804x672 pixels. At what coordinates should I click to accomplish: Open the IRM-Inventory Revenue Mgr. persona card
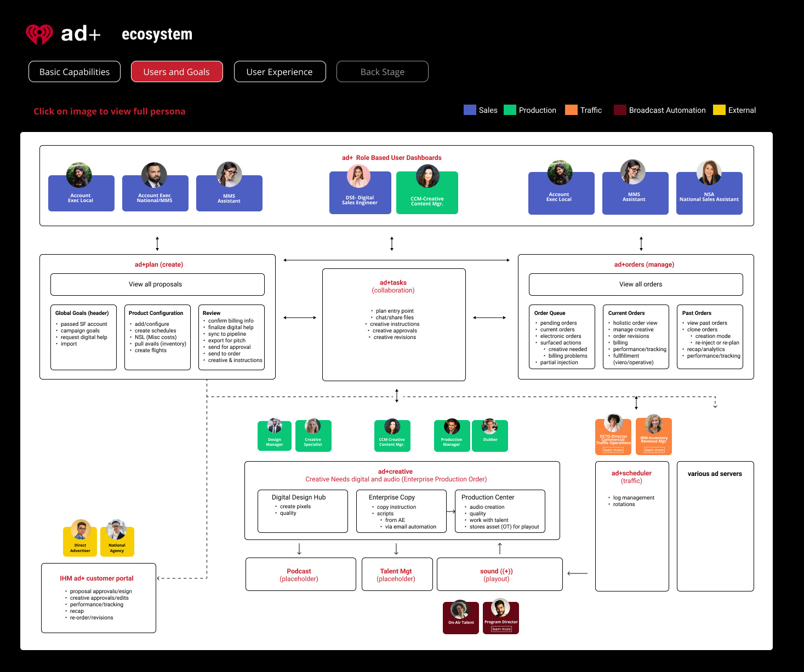[x=654, y=434]
